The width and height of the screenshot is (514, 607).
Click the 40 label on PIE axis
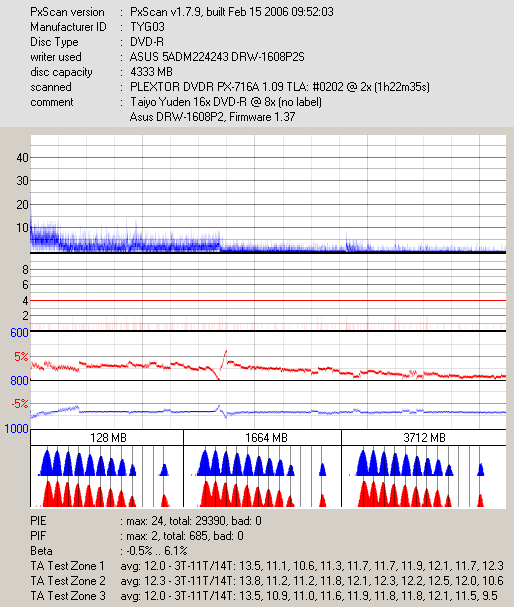(x=22, y=158)
